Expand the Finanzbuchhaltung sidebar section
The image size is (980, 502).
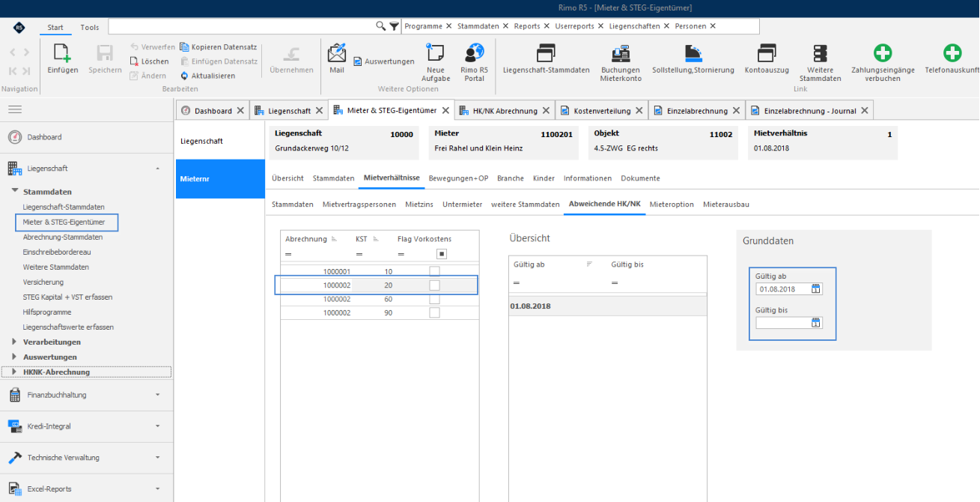87,395
